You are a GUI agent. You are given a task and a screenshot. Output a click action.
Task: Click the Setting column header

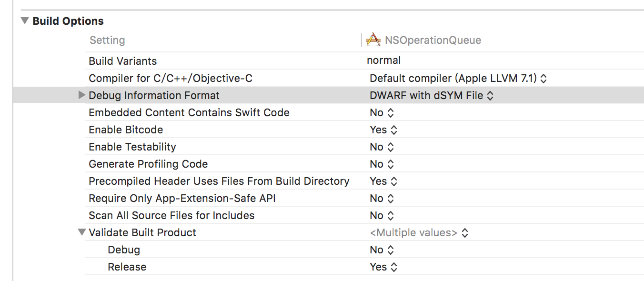click(107, 40)
